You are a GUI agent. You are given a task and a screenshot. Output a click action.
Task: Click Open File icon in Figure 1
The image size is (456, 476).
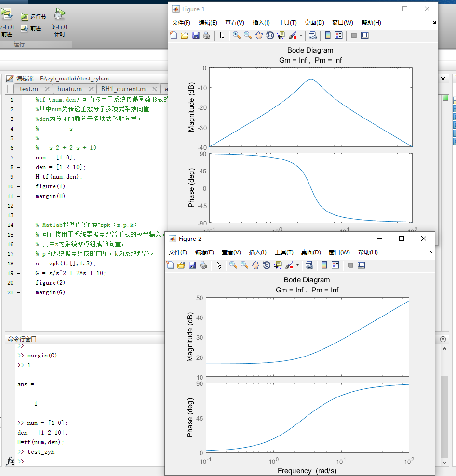[185, 36]
